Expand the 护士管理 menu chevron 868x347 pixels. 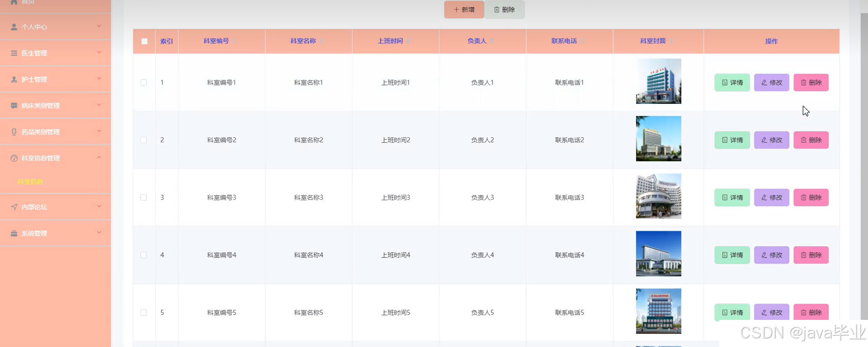(x=99, y=79)
